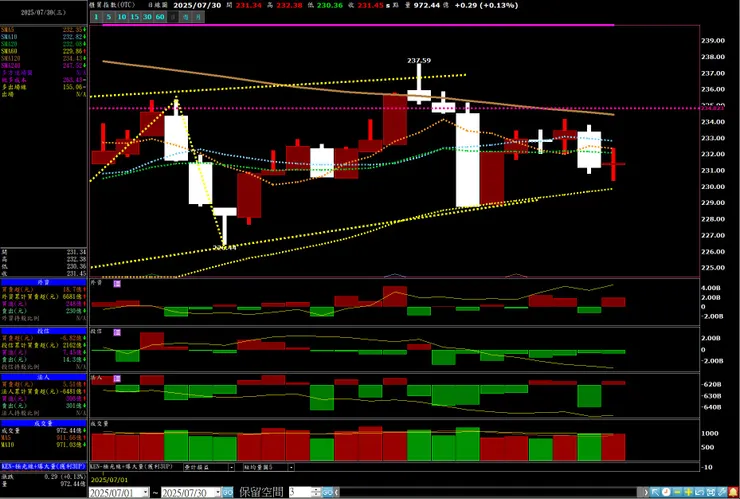This screenshot has height=499, width=740.
Task: Click the SMA240 indicator row
Action: coord(43,66)
